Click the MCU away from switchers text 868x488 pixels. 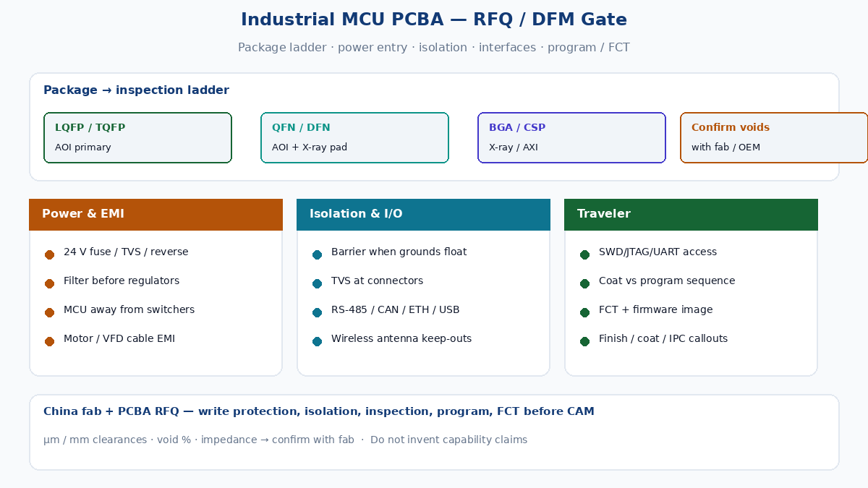pos(129,309)
